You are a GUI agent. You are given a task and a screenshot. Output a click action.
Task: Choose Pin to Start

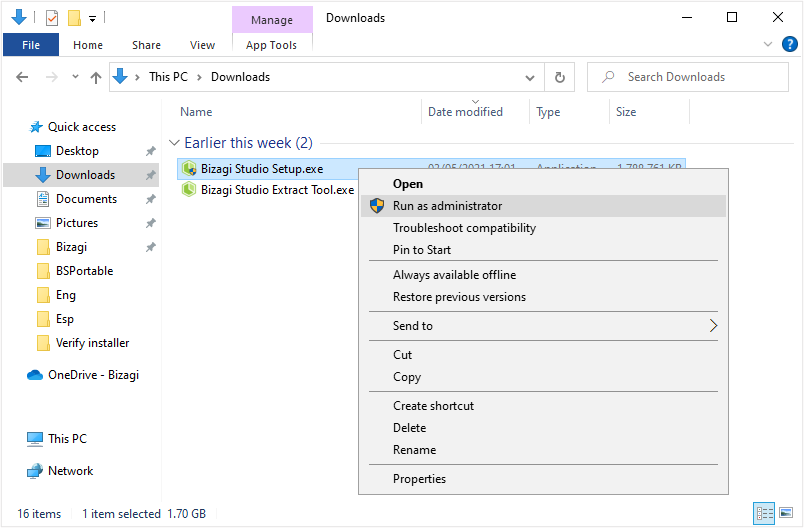pyautogui.click(x=544, y=250)
